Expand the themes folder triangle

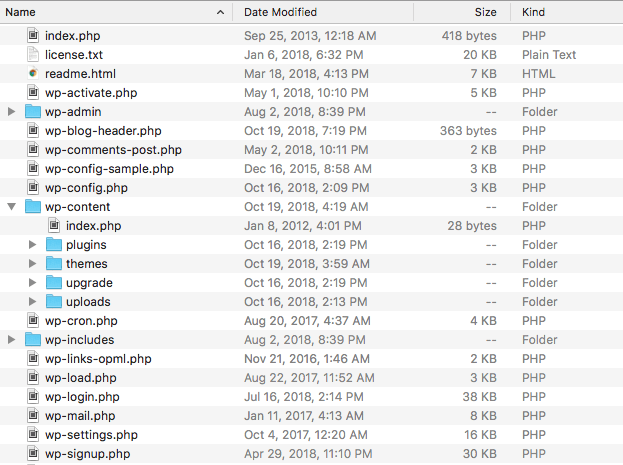33,264
